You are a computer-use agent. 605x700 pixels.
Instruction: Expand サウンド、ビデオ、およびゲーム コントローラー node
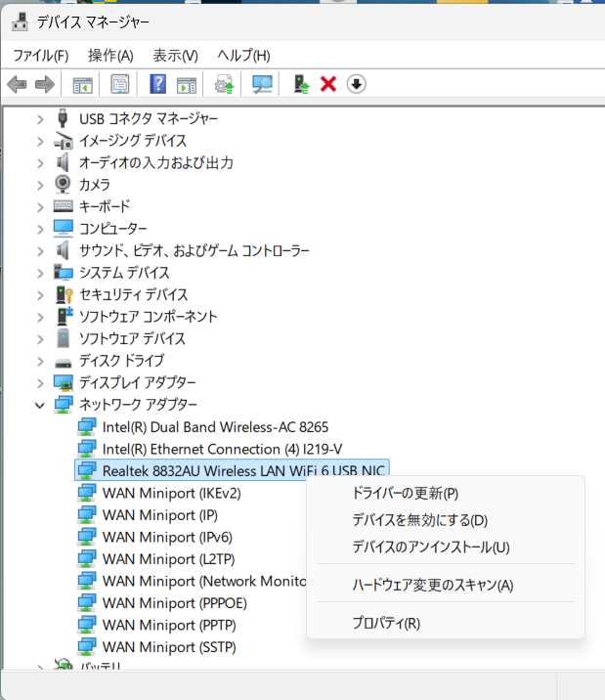(40, 251)
